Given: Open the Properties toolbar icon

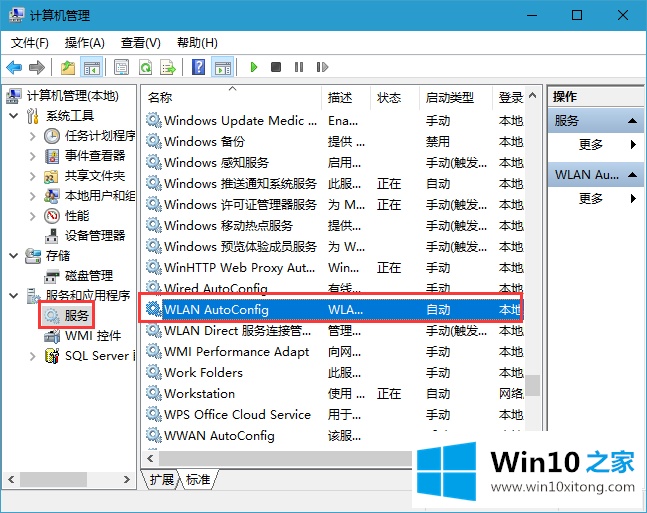Looking at the screenshot, I should pos(121,67).
